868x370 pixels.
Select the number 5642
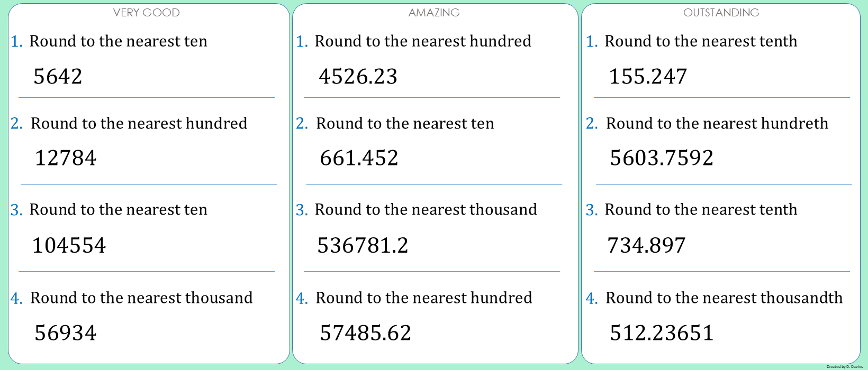point(58,77)
